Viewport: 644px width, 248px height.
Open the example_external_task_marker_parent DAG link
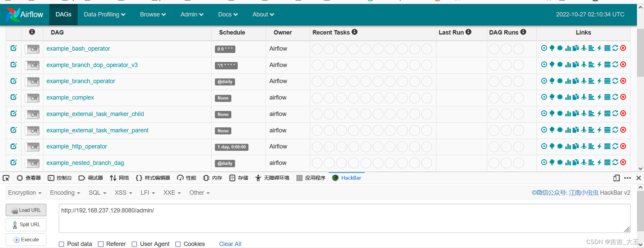coord(97,130)
